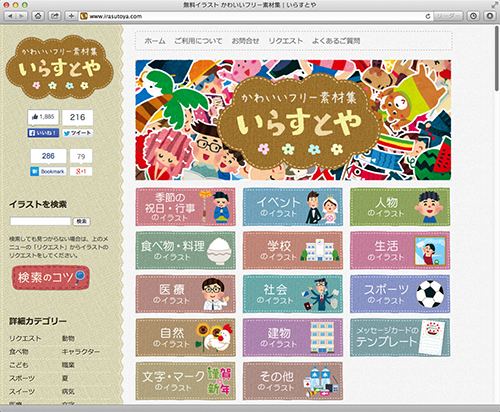Open the ホーム menu item
500x412 pixels.
click(x=155, y=41)
